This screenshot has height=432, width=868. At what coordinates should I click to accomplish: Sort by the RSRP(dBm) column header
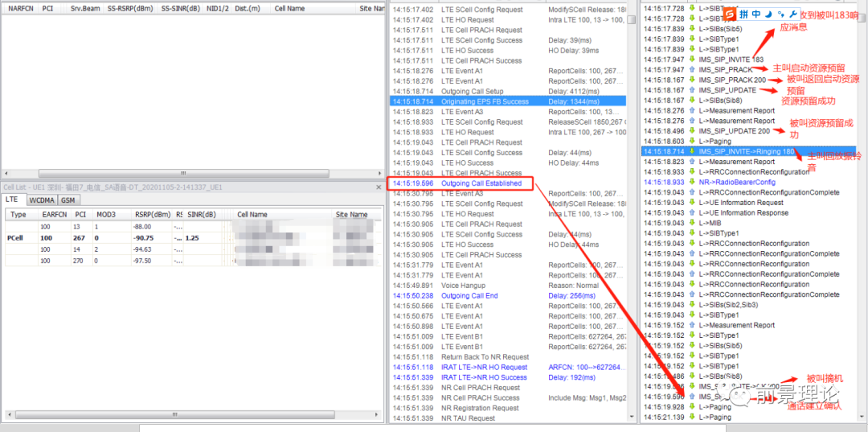click(152, 215)
